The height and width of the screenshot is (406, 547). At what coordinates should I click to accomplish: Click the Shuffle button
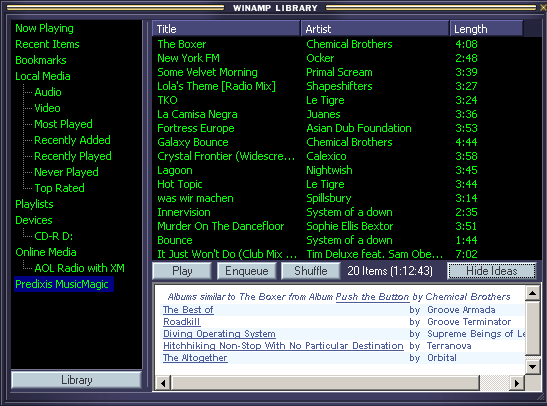(311, 271)
